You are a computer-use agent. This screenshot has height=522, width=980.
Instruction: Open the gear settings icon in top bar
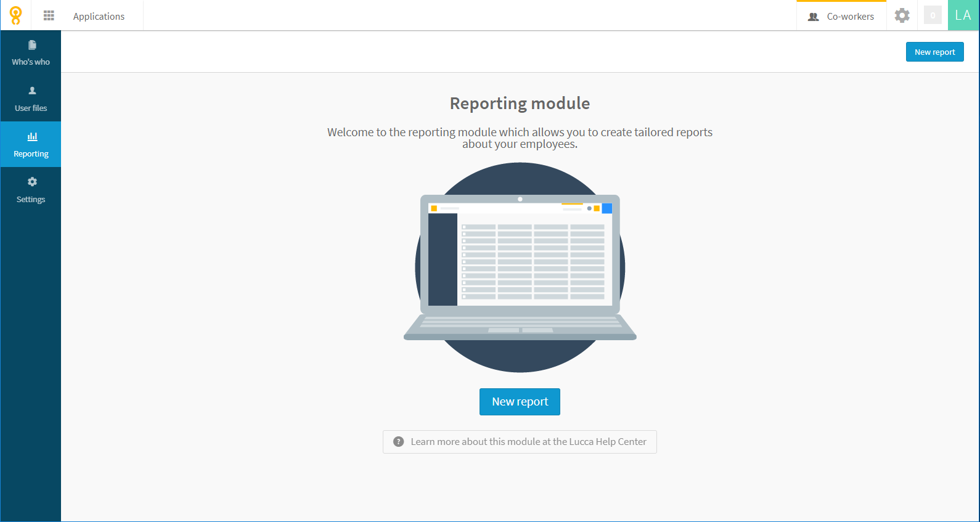[x=902, y=15]
